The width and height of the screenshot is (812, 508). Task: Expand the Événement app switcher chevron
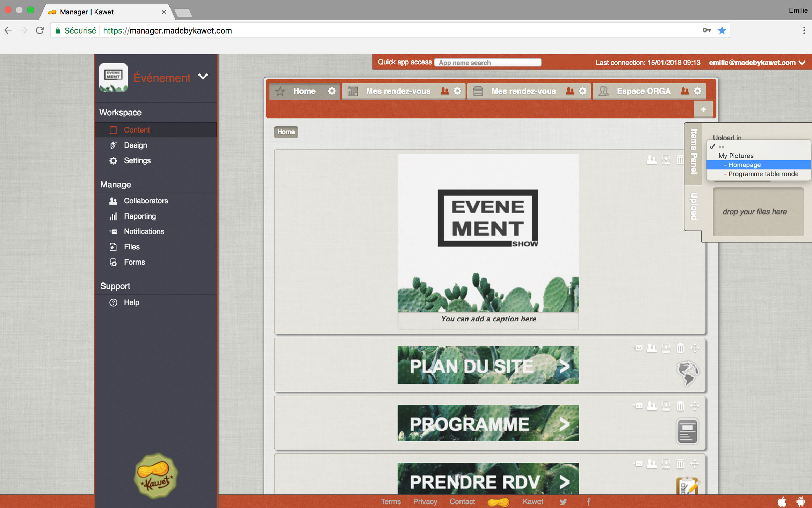coord(203,77)
